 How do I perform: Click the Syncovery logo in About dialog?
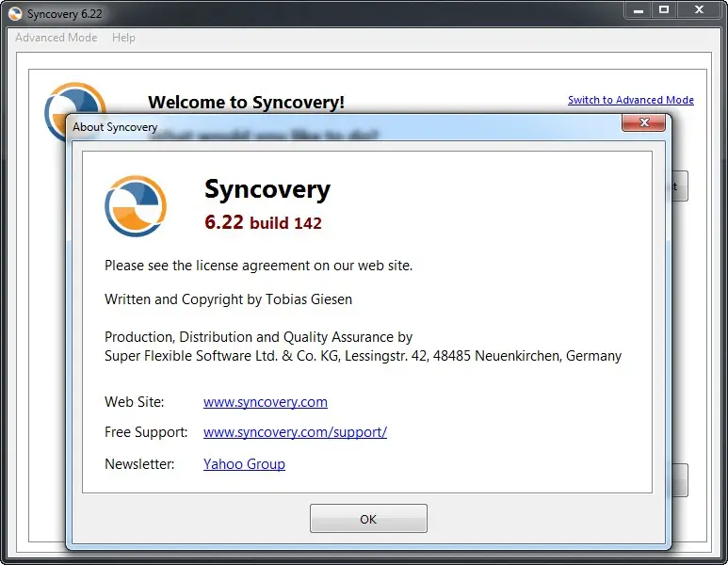click(x=136, y=205)
